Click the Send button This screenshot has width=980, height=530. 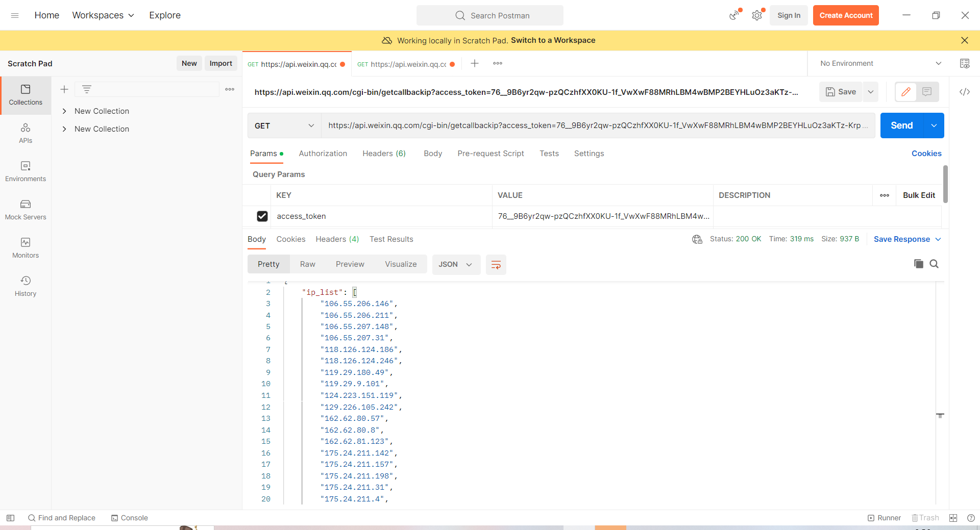click(901, 125)
